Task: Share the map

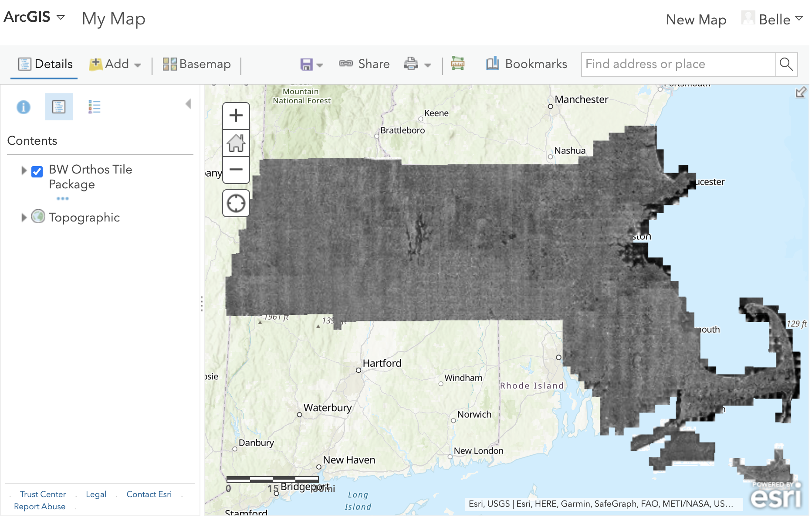Action: 364,64
